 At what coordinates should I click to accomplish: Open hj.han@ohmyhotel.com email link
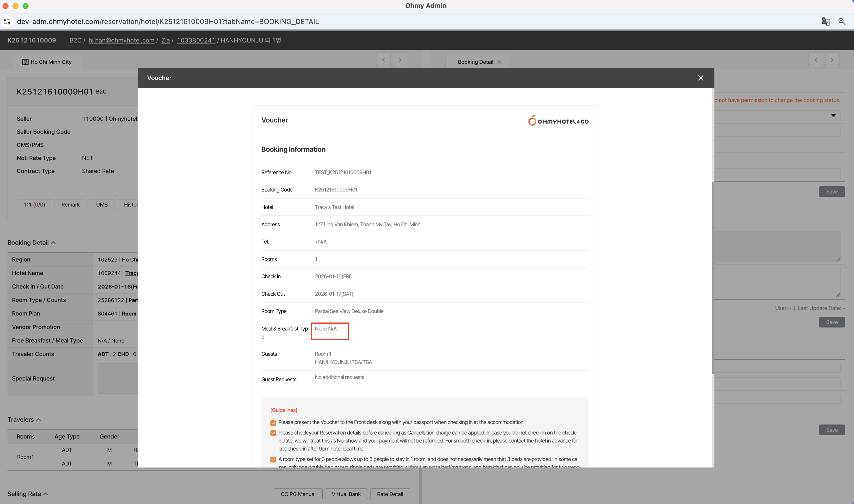point(121,40)
